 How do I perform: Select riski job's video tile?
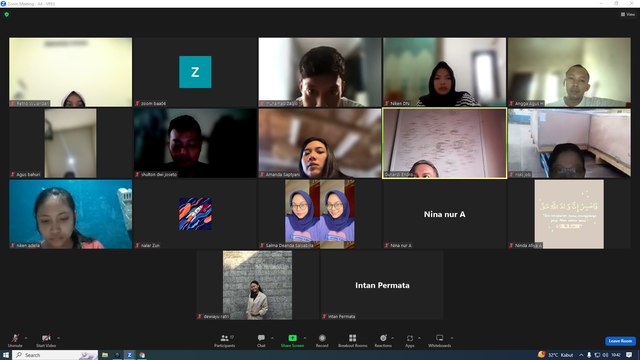(569, 143)
